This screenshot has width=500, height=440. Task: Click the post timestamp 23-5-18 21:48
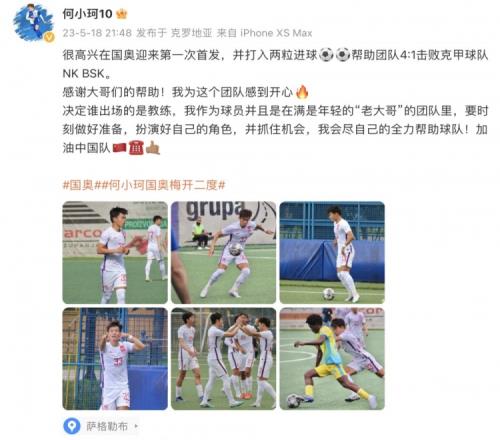(x=97, y=33)
